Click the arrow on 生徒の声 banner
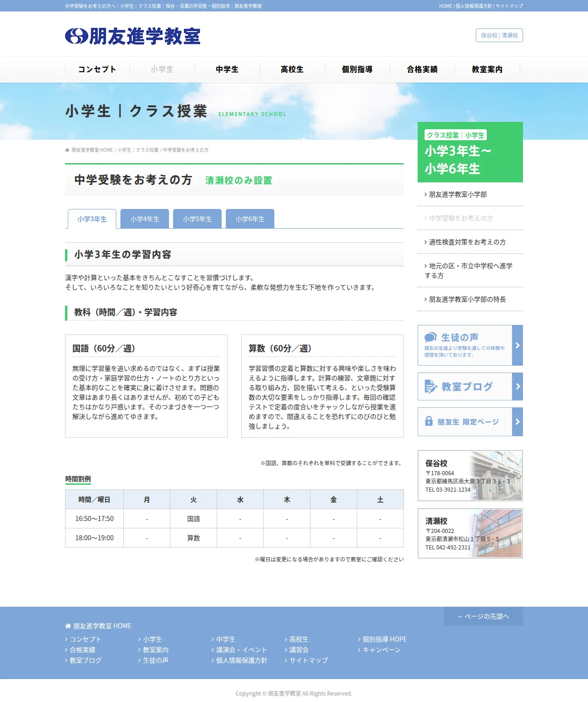The image size is (588, 702). (517, 345)
